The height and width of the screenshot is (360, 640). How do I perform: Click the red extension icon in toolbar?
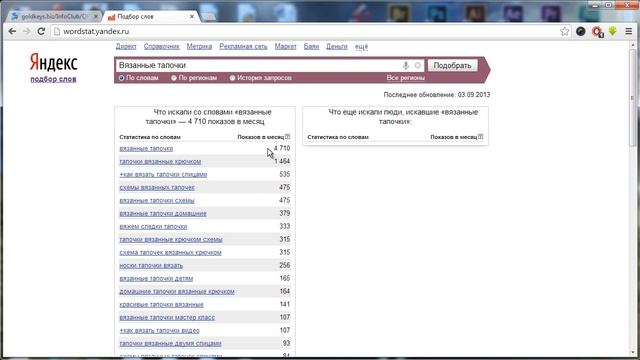click(x=597, y=31)
